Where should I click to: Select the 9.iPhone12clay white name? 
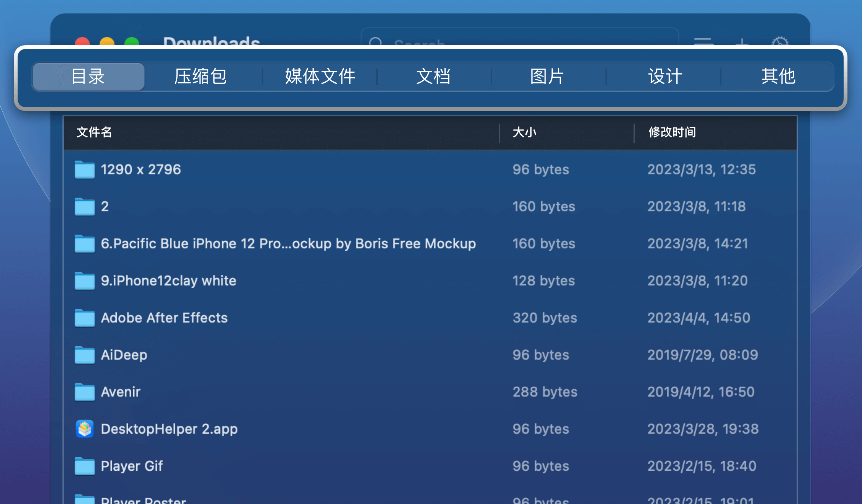tap(168, 281)
